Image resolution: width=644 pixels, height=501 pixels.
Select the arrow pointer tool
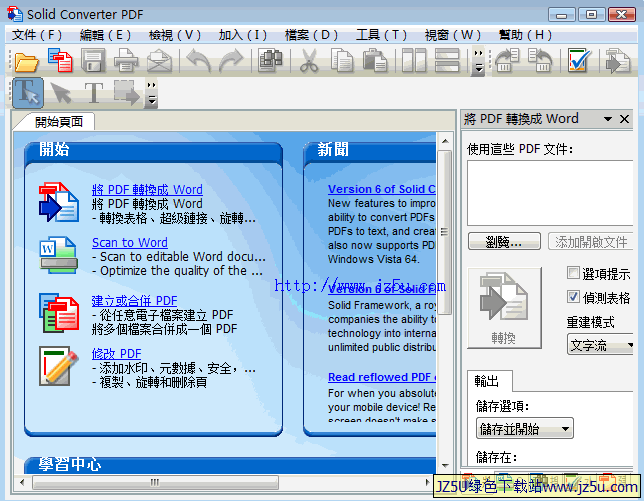point(61,92)
